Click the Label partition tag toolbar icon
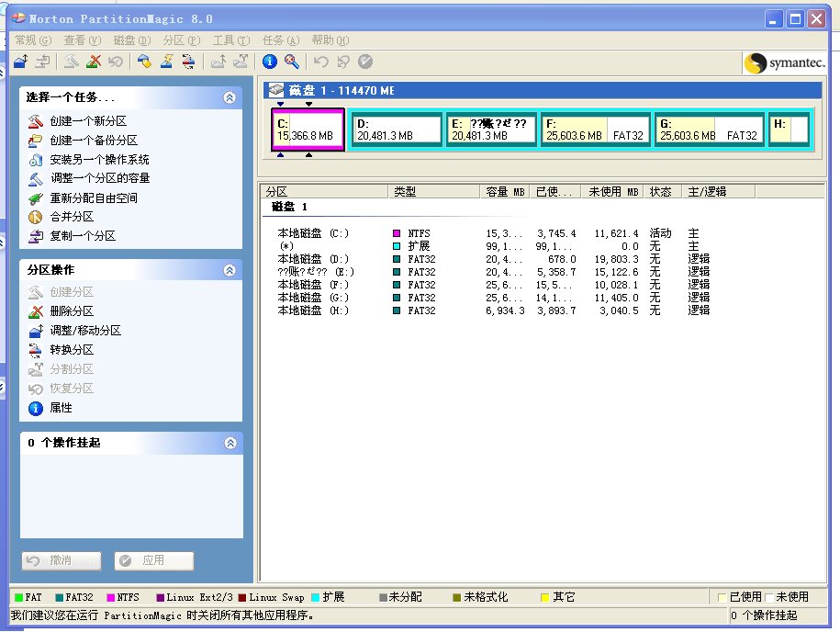This screenshot has height=632, width=840. click(144, 62)
